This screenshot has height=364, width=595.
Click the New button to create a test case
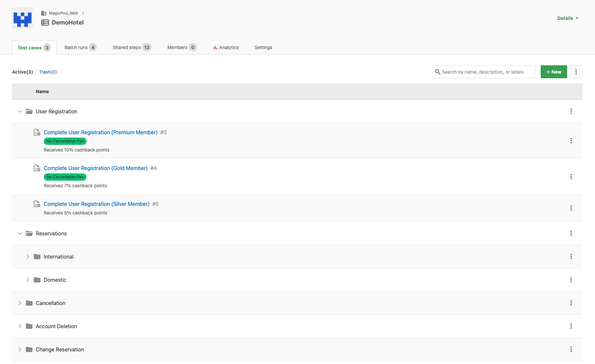(554, 72)
